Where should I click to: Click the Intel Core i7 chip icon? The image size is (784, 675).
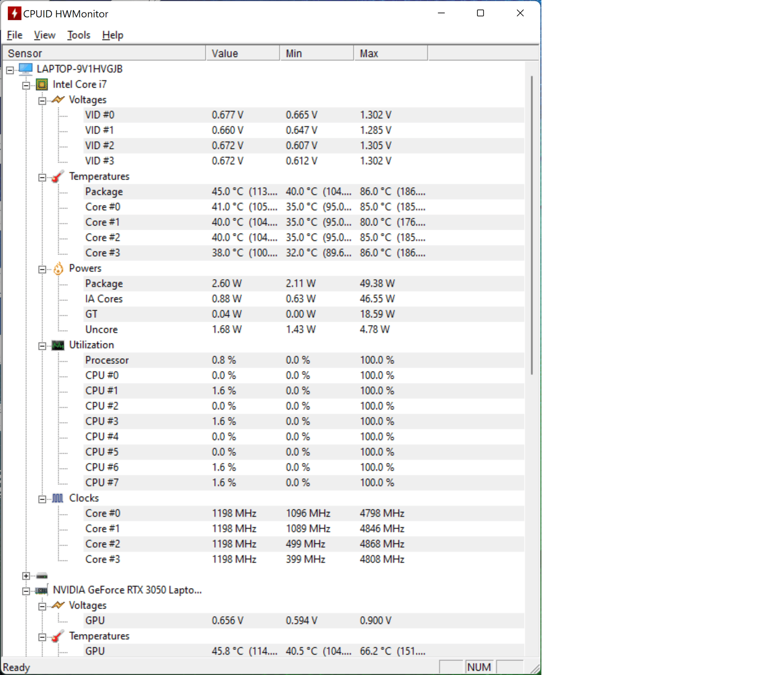[42, 84]
